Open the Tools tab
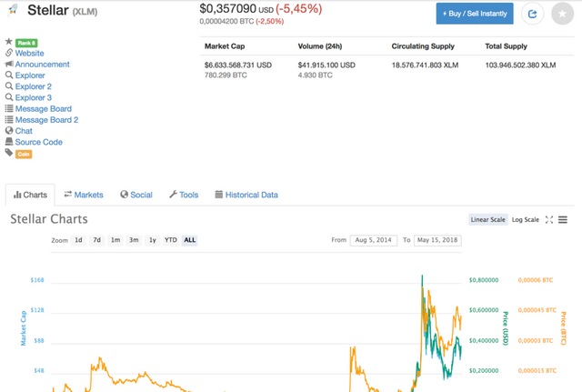Screen dimensions: 582x392 (184, 195)
